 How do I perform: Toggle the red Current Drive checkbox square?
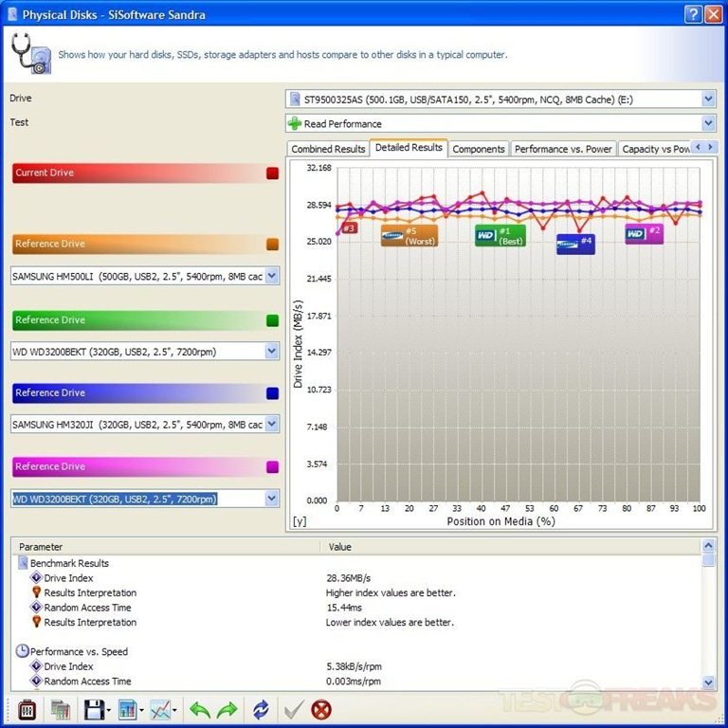273,173
